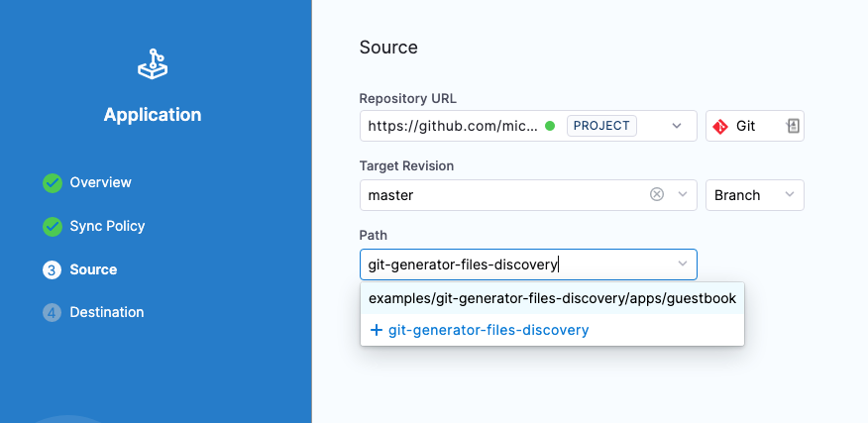
Task: Collapse the Path dropdown using its chevron
Action: [682, 264]
